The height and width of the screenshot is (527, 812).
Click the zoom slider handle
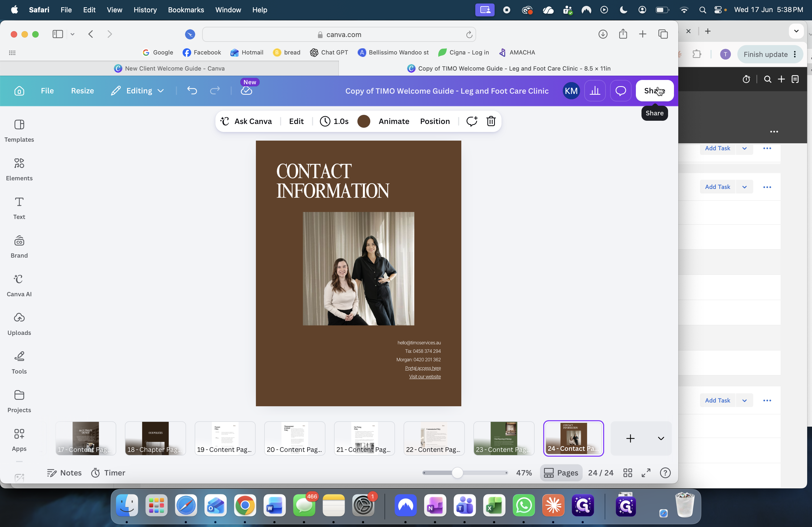[x=457, y=473]
